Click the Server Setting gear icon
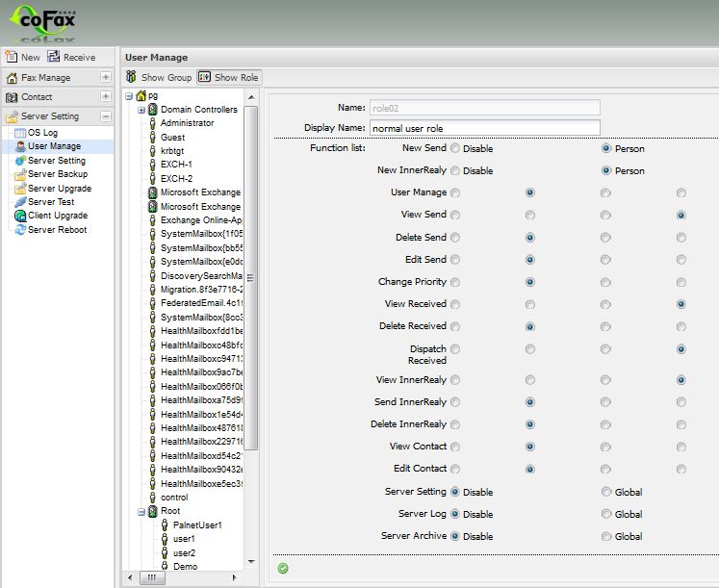The height and width of the screenshot is (588, 719). click(x=20, y=161)
